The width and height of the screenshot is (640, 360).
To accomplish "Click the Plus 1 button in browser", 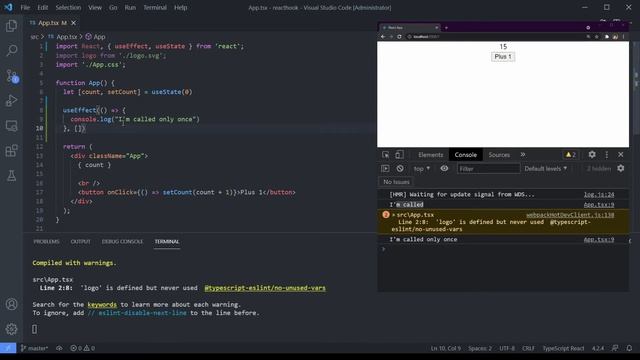I will pos(503,57).
